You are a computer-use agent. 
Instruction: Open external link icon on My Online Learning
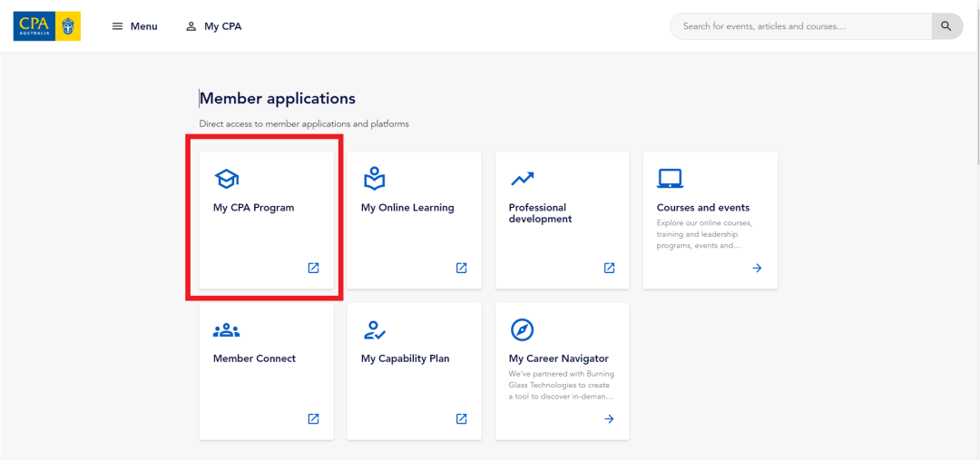[x=461, y=268]
